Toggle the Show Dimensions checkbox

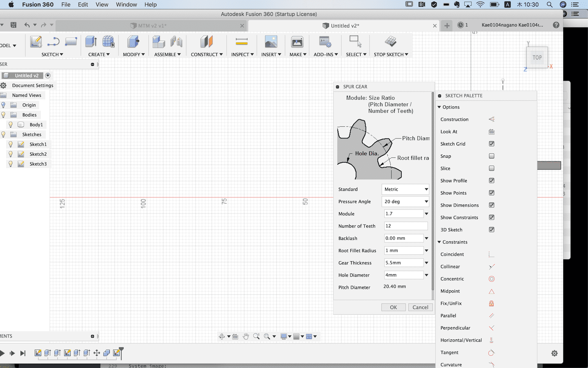coord(492,205)
